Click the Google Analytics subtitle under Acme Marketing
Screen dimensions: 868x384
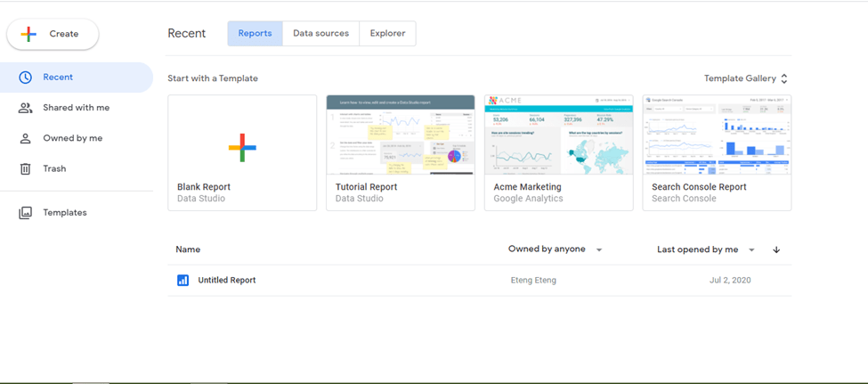click(x=528, y=199)
